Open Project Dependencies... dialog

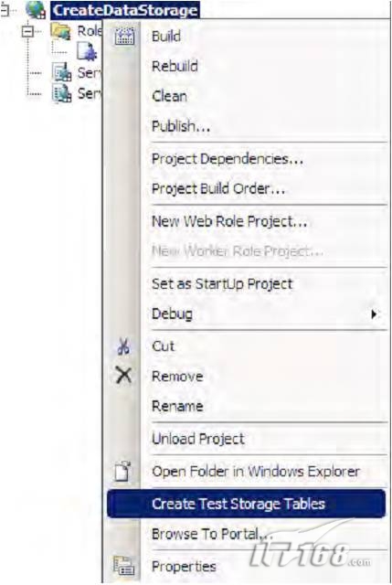coord(228,159)
